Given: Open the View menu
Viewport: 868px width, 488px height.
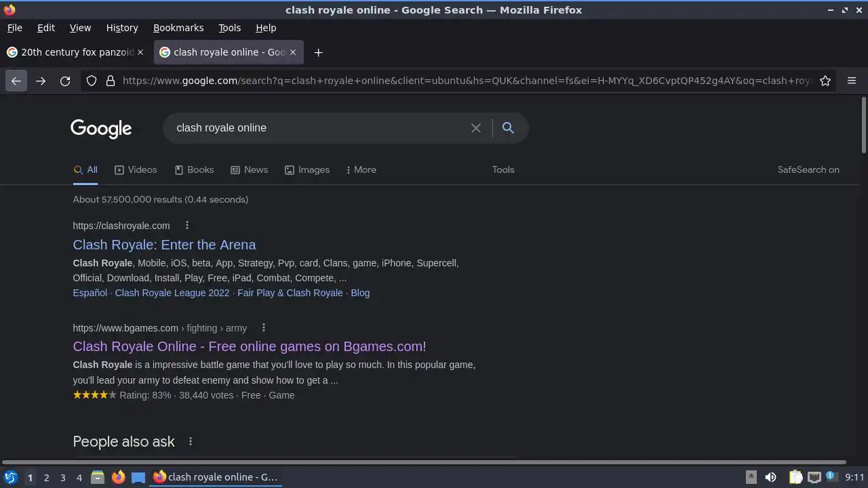Looking at the screenshot, I should coord(80,28).
